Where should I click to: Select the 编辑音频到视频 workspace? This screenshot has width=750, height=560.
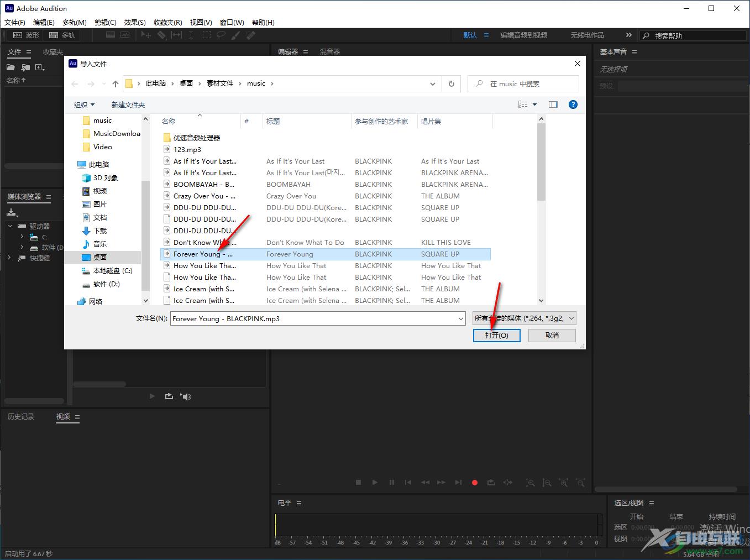tap(524, 35)
